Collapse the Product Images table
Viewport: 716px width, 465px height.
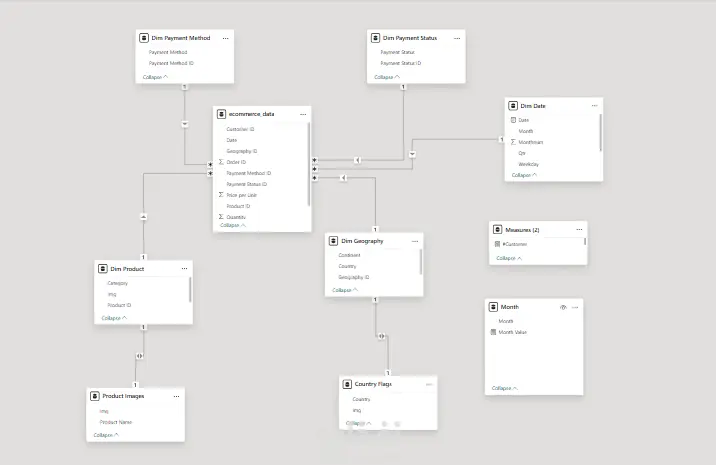106,435
